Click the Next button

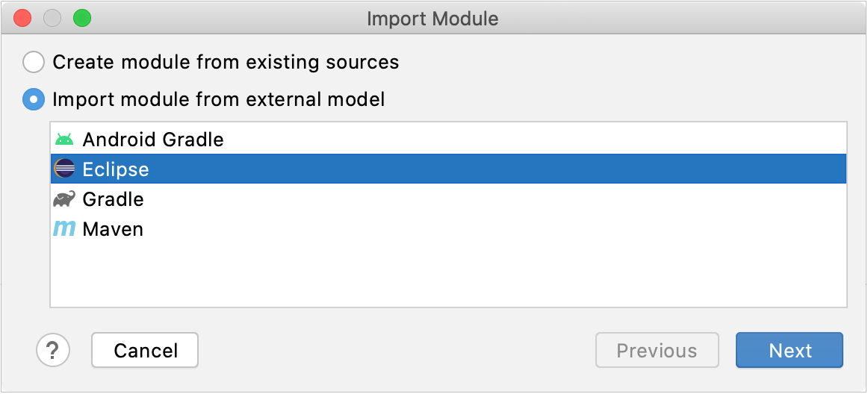tap(790, 350)
